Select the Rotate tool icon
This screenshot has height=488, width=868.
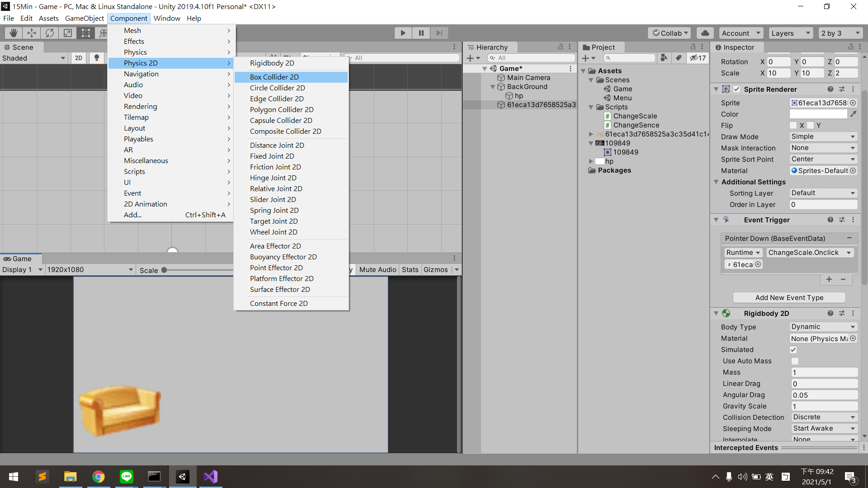[50, 33]
